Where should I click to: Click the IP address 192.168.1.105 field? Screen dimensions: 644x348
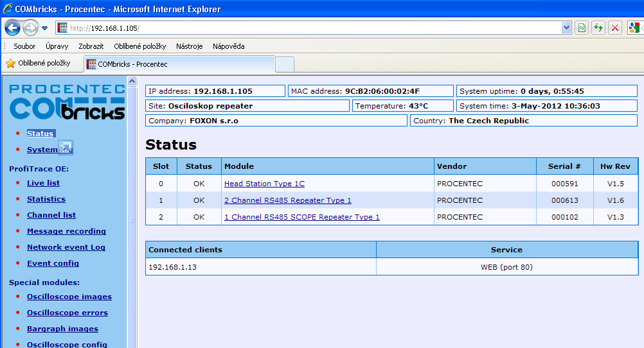(x=215, y=91)
